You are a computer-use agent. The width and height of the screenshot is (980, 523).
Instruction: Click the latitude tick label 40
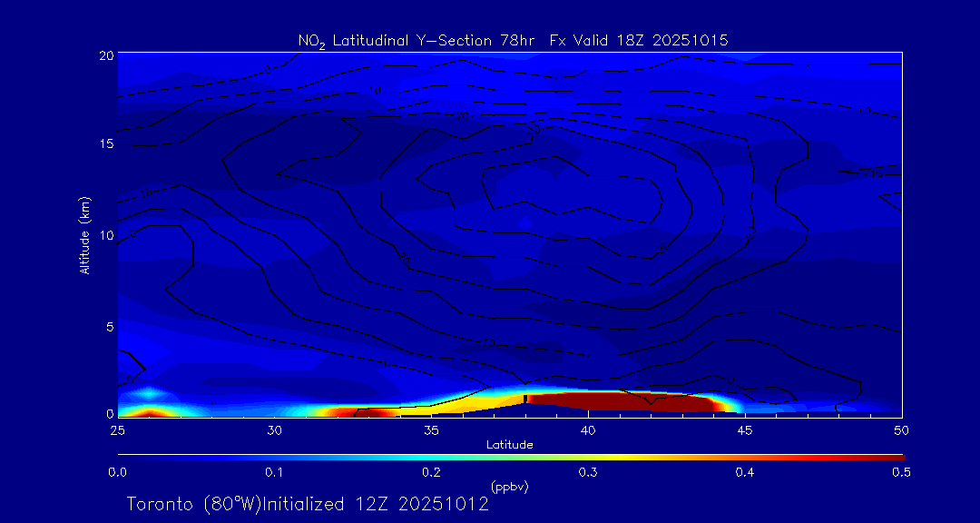pos(588,429)
